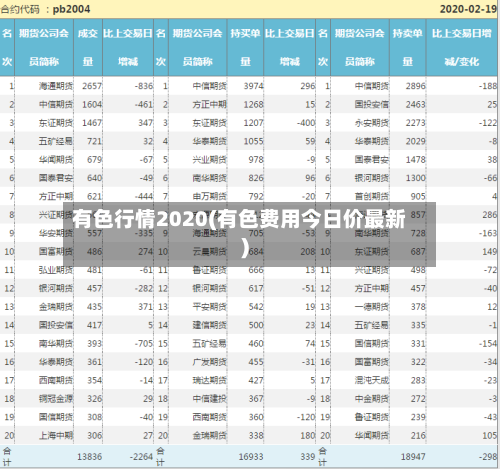
Task: Select the change cell -188
Action: 488,86
